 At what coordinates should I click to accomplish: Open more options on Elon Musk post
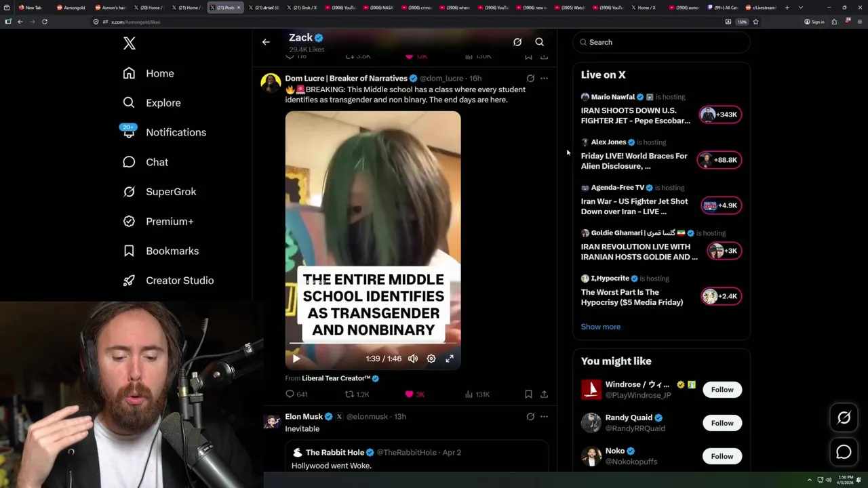coord(544,417)
